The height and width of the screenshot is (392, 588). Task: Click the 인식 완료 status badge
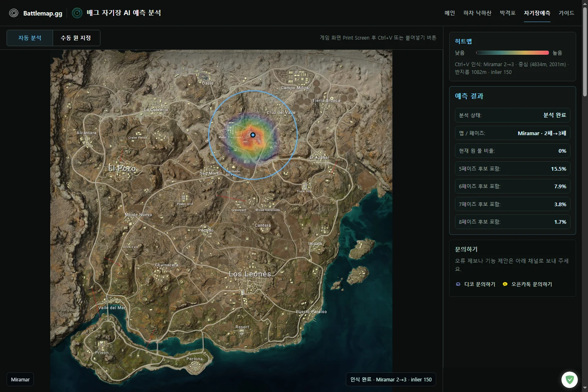click(x=391, y=380)
